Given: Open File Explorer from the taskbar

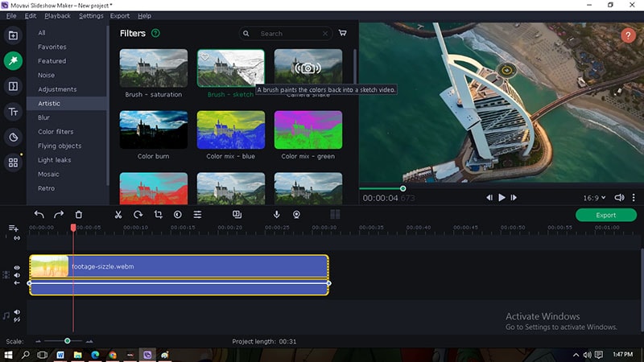Looking at the screenshot, I should [x=77, y=355].
